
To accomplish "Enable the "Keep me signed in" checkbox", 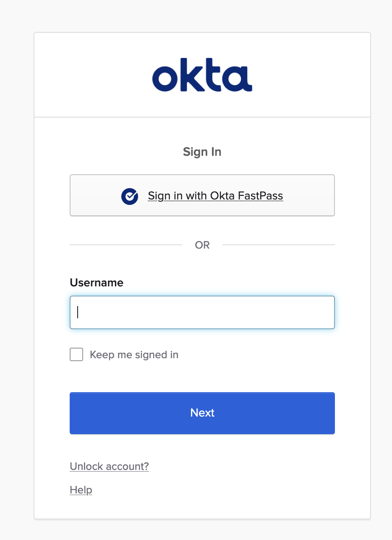I will click(76, 355).
